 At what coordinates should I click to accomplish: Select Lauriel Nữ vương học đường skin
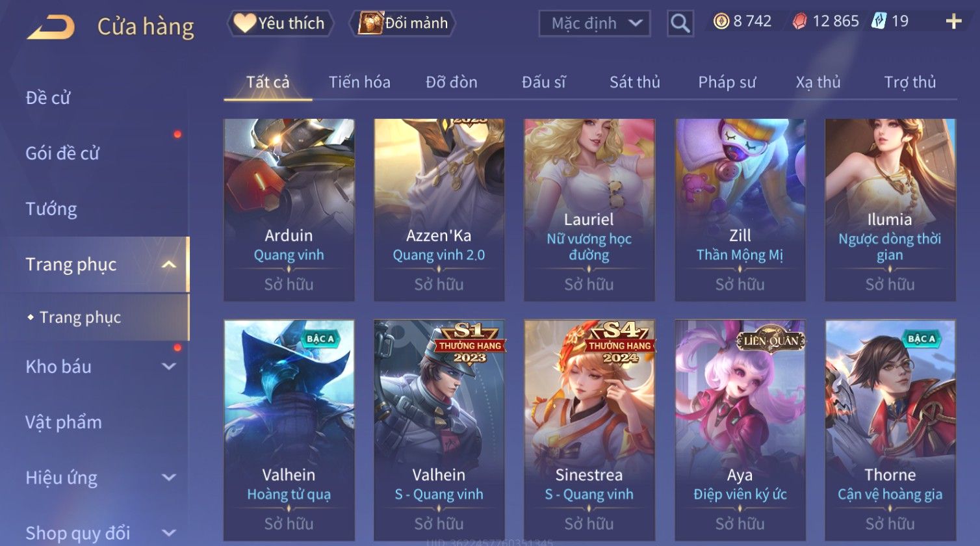[589, 209]
